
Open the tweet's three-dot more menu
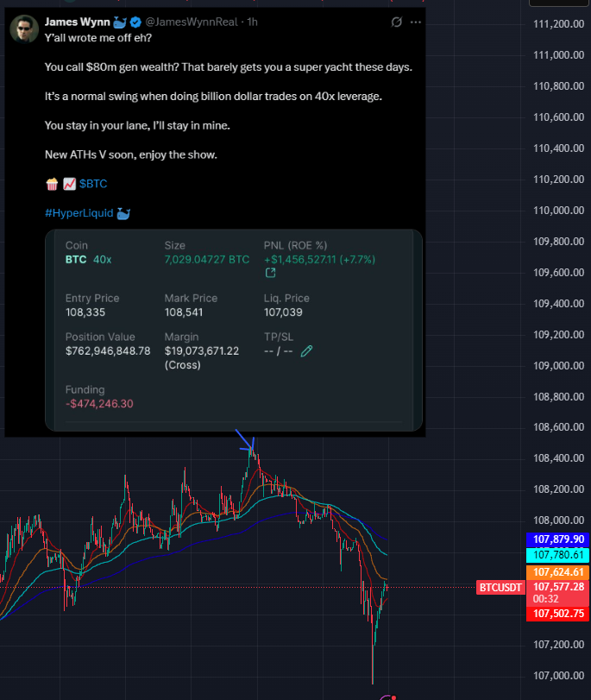(416, 22)
